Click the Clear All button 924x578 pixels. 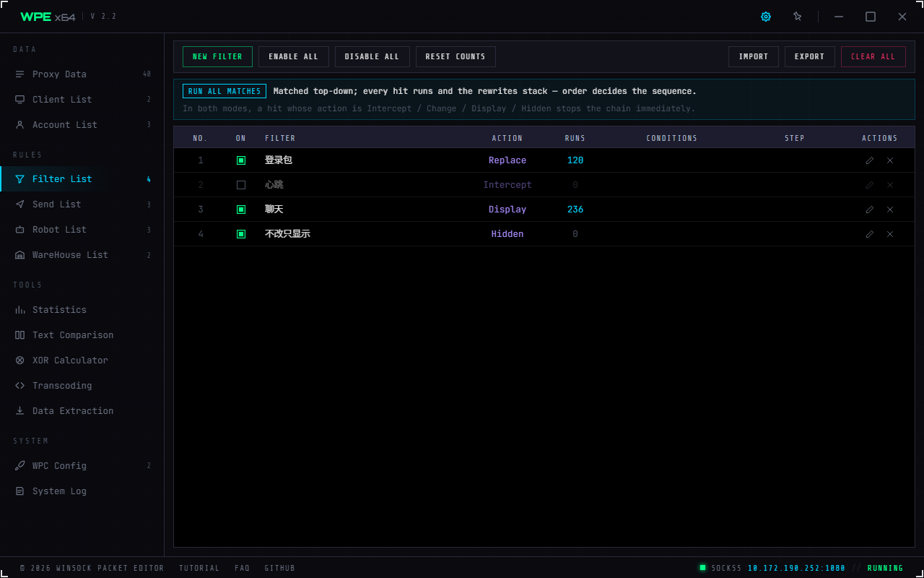point(873,56)
